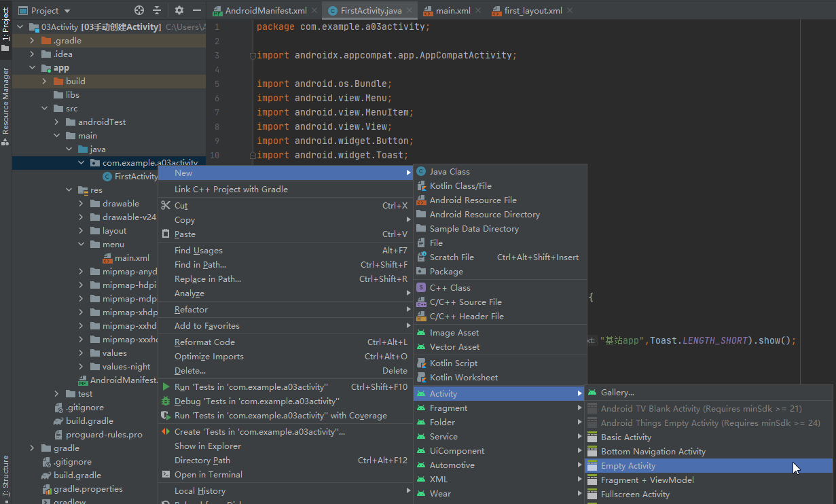Close the AndroidManifest.xml editor tab

point(314,11)
